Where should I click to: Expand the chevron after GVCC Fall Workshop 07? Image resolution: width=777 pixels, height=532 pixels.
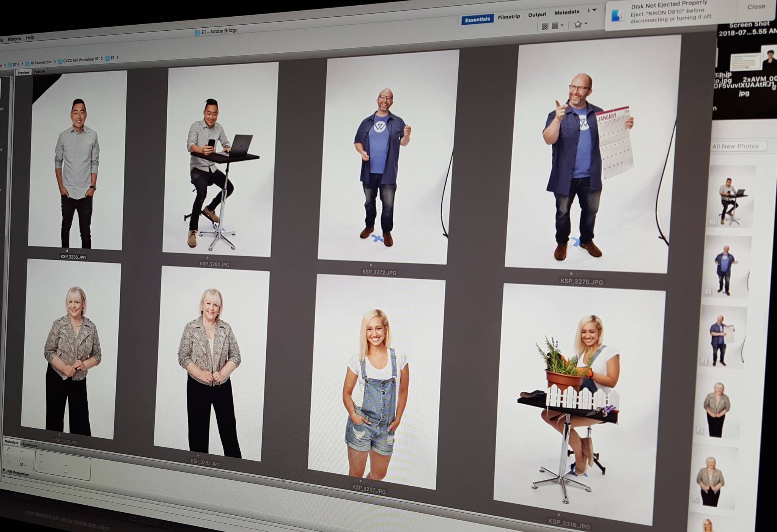102,59
